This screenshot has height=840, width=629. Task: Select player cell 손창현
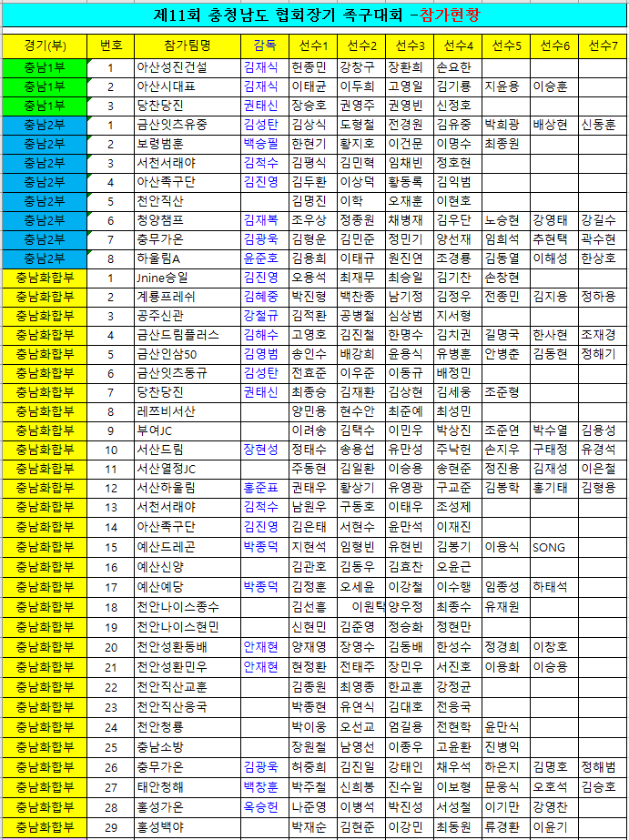click(x=506, y=278)
